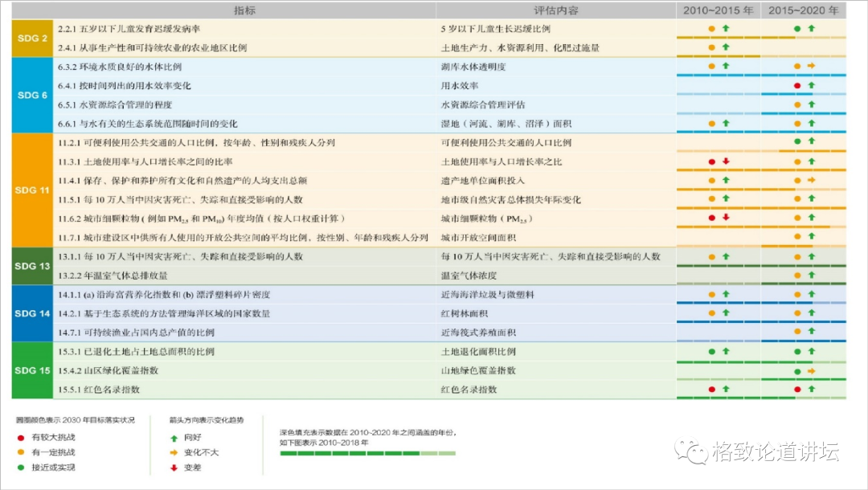Select the SDG 15 category block
Screen dimensions: 868x490
32,370
